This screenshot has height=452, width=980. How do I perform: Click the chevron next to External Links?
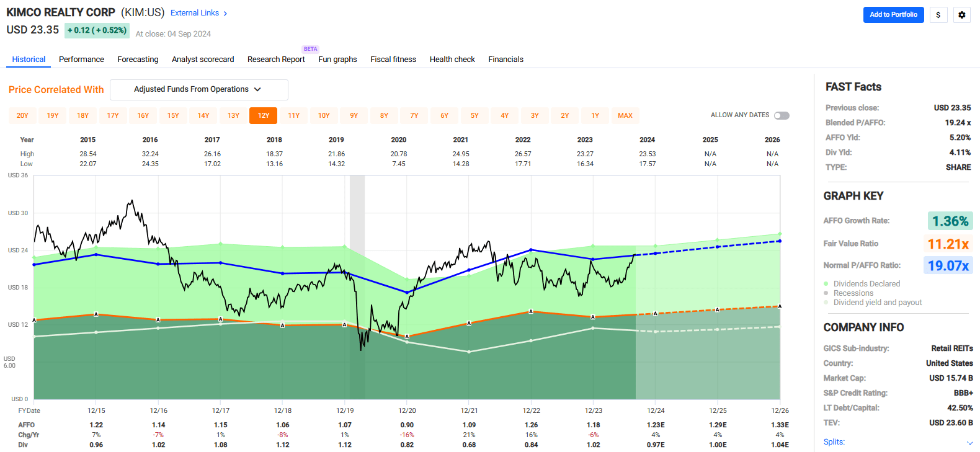tap(225, 13)
